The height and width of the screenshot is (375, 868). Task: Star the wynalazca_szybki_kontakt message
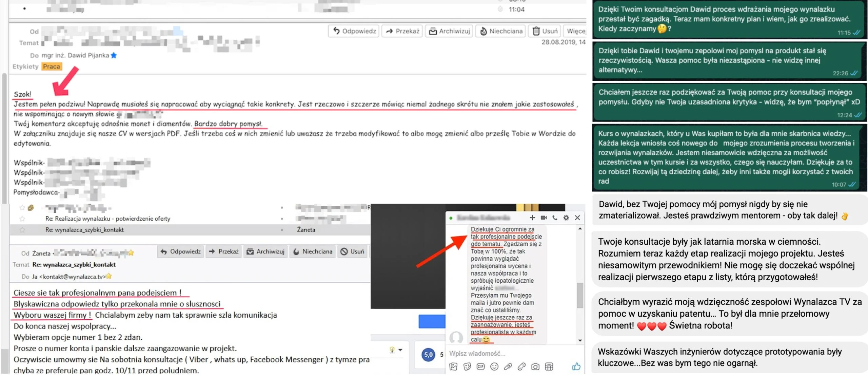pos(22,230)
